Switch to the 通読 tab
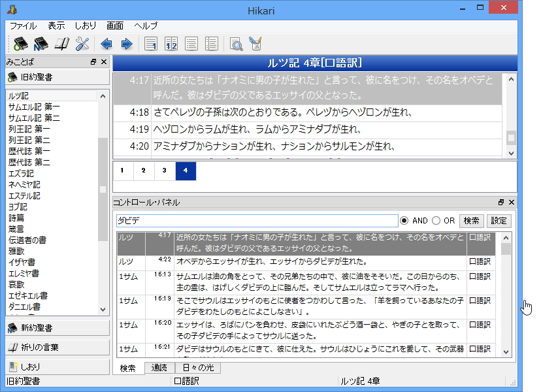The image size is (541, 392). pyautogui.click(x=158, y=368)
